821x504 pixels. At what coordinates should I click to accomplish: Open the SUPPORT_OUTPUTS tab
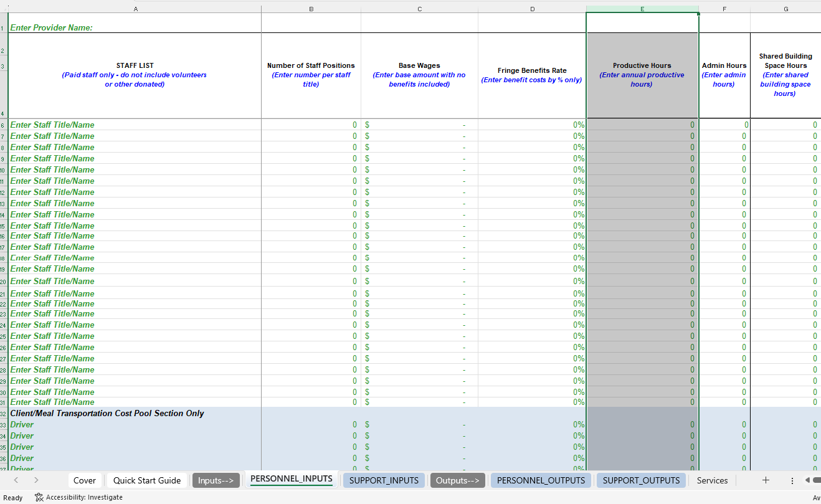coord(641,480)
